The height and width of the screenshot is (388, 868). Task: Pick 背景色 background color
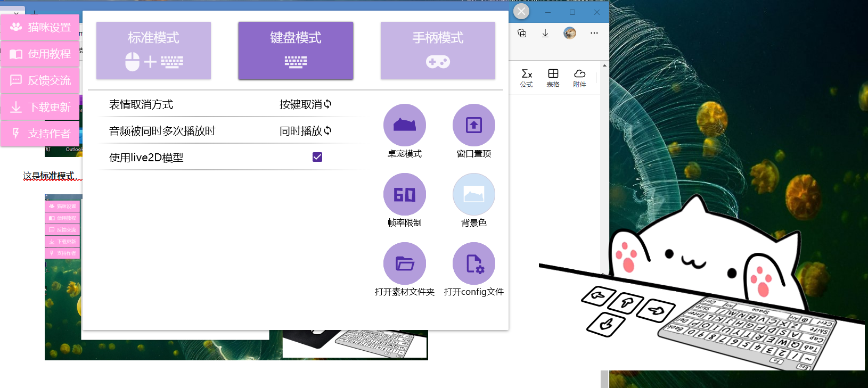(474, 194)
